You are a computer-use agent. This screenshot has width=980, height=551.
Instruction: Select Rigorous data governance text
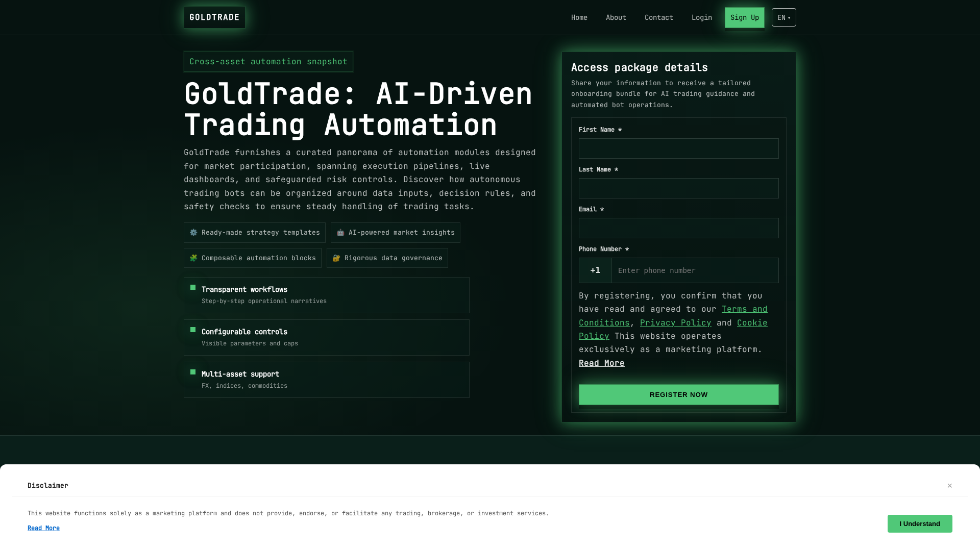point(394,258)
